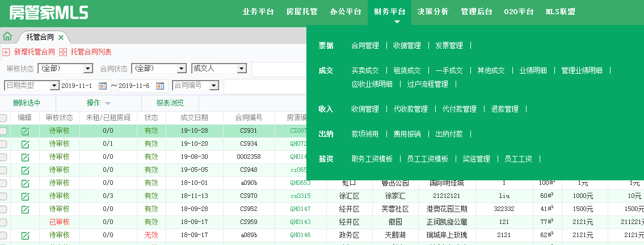Check the row checkbox for 0002358
The width and height of the screenshot is (644, 245).
[3, 157]
